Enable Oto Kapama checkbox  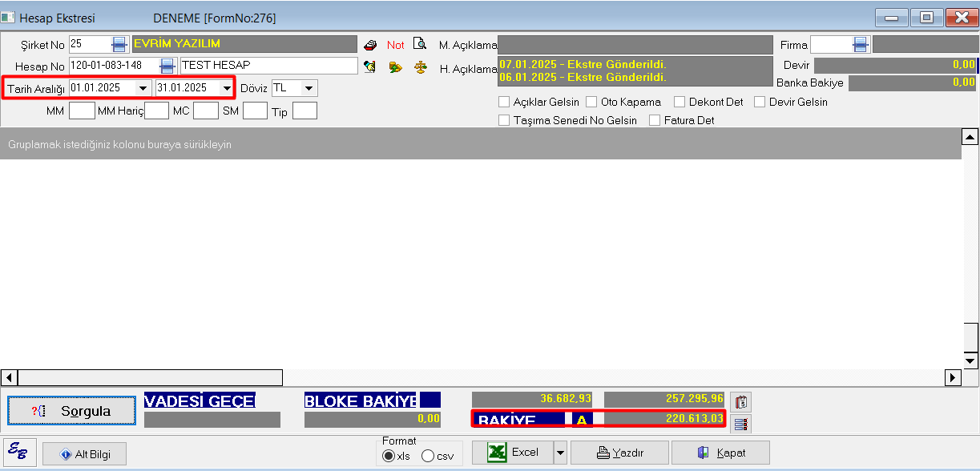591,102
